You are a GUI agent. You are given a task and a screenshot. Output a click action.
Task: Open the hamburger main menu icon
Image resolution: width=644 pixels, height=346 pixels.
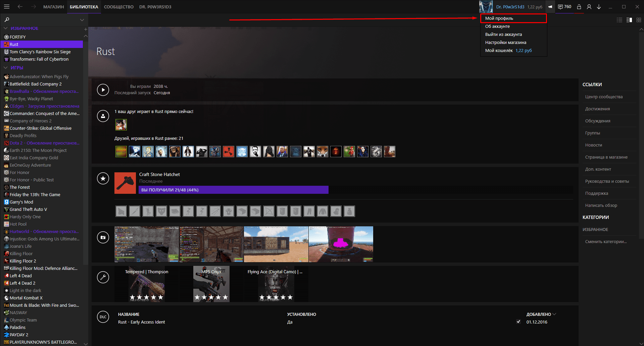7,7
